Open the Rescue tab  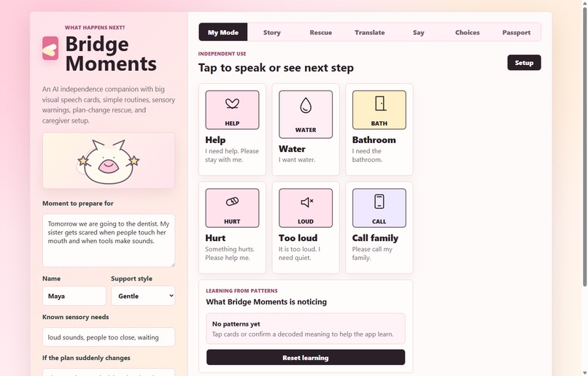320,32
